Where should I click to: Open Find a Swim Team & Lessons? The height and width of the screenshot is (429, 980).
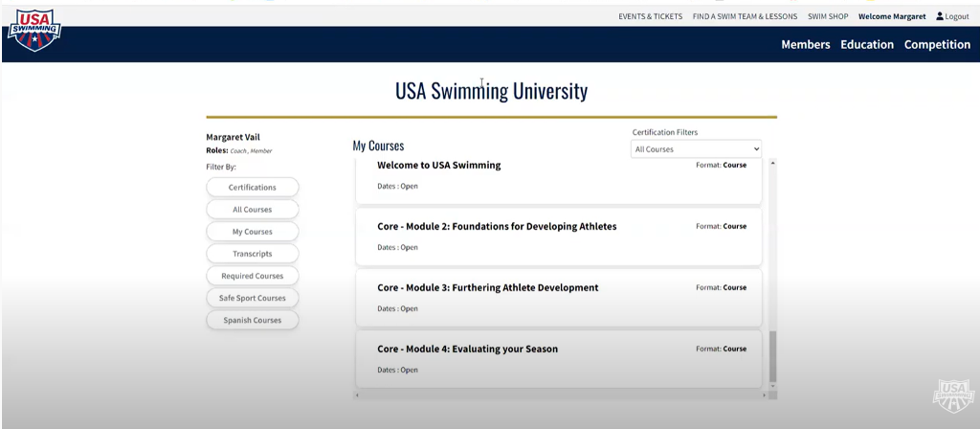(x=745, y=16)
